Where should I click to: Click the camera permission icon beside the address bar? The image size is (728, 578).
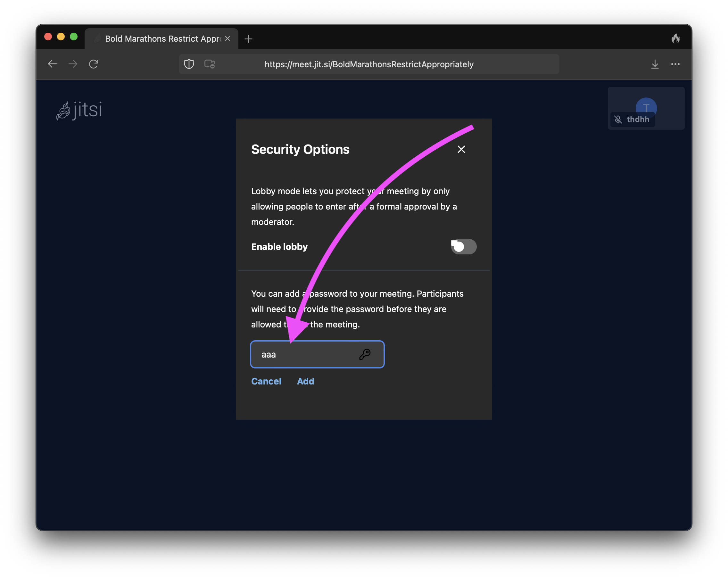tap(209, 64)
